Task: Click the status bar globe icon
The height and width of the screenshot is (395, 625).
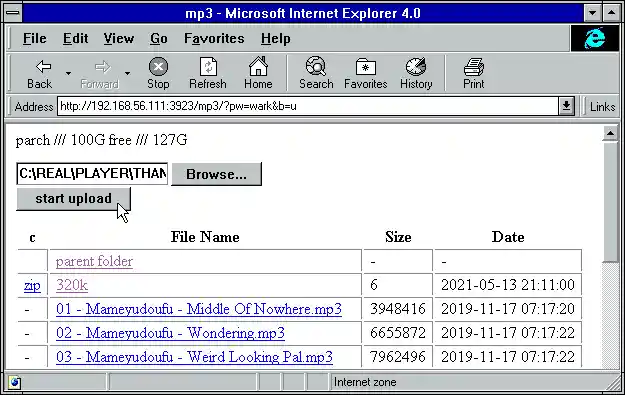Action: 15,382
